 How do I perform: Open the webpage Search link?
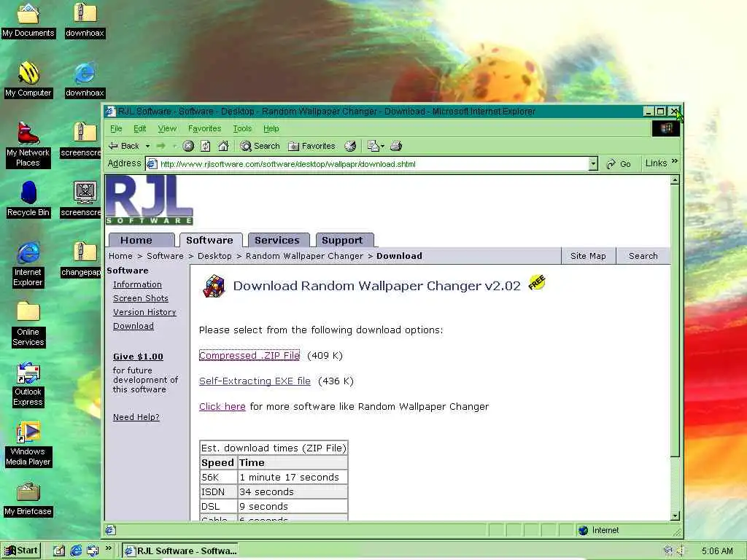click(643, 256)
